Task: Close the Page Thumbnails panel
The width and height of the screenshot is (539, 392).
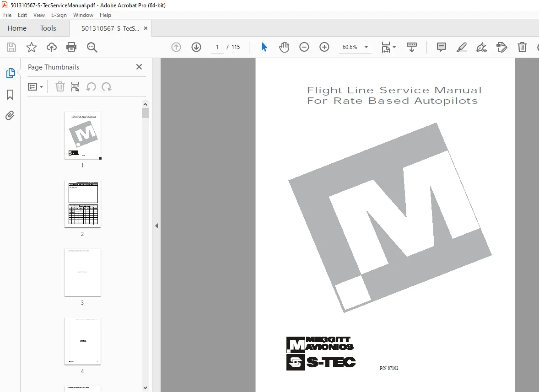Action: click(x=139, y=67)
